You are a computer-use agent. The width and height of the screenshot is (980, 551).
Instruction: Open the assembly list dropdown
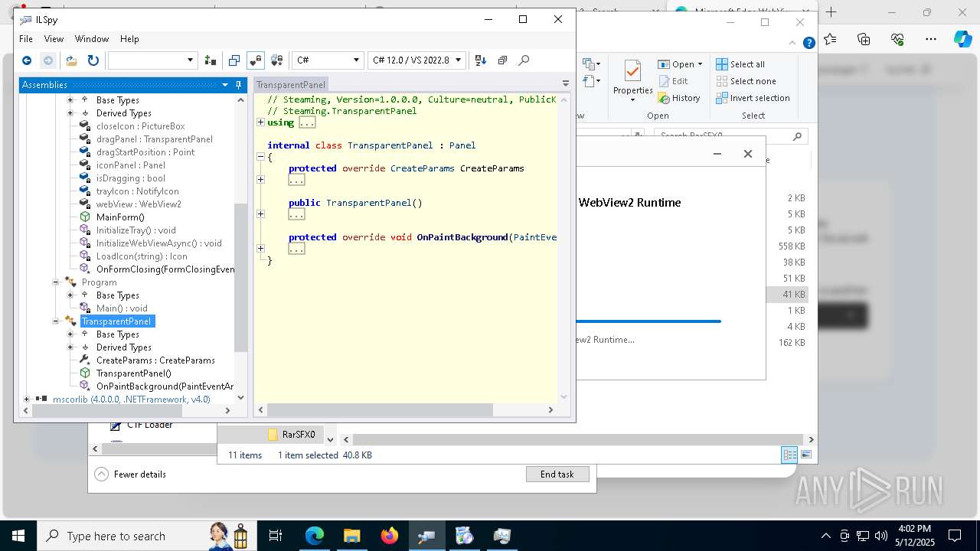pyautogui.click(x=191, y=60)
